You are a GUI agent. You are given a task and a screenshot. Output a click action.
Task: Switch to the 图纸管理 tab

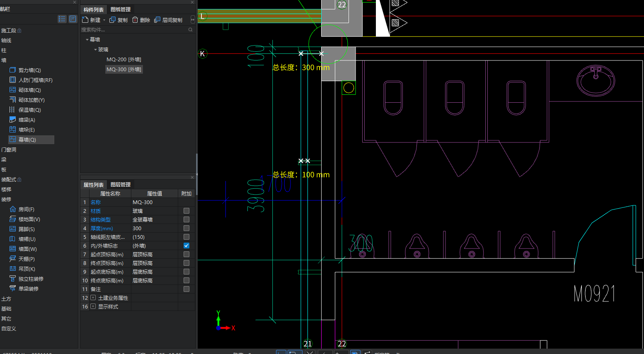coord(121,10)
